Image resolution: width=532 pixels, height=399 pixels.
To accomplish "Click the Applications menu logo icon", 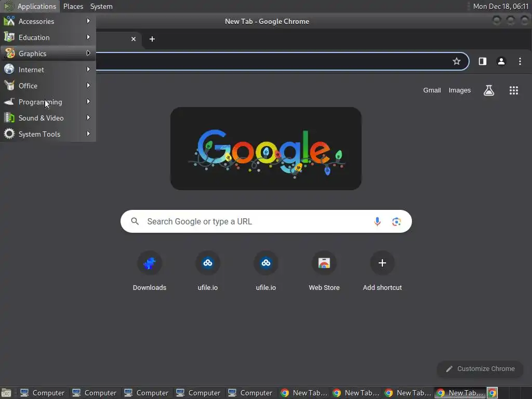I will point(8,6).
